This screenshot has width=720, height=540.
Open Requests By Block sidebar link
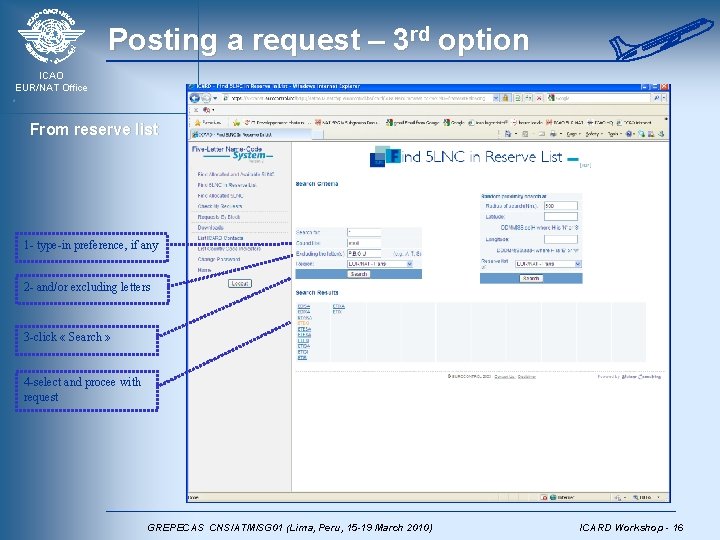(219, 217)
